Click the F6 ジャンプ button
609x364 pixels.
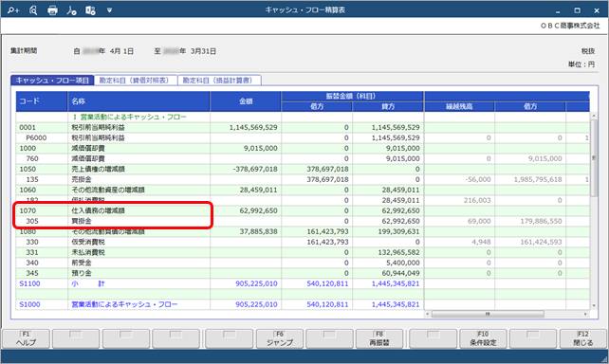(280, 338)
